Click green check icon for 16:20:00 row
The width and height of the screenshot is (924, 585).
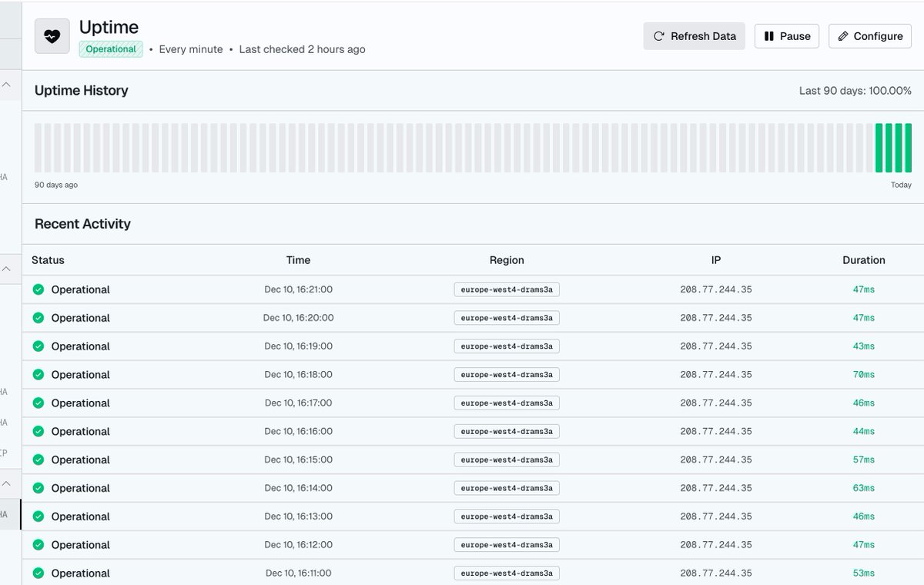coord(38,318)
